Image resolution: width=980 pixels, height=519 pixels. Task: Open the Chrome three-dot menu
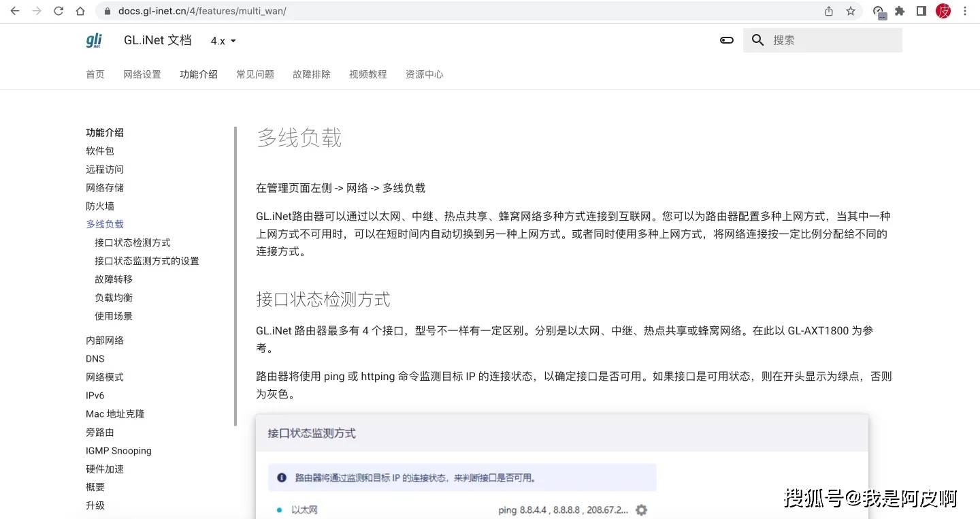(965, 11)
